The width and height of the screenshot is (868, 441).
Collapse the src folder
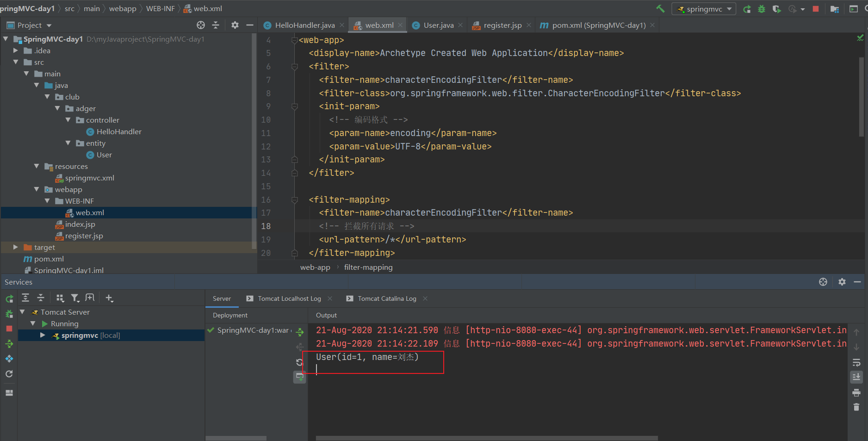click(16, 62)
